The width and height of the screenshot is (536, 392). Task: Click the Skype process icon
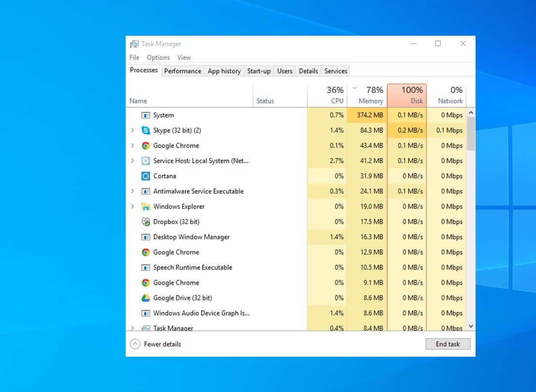pos(145,130)
